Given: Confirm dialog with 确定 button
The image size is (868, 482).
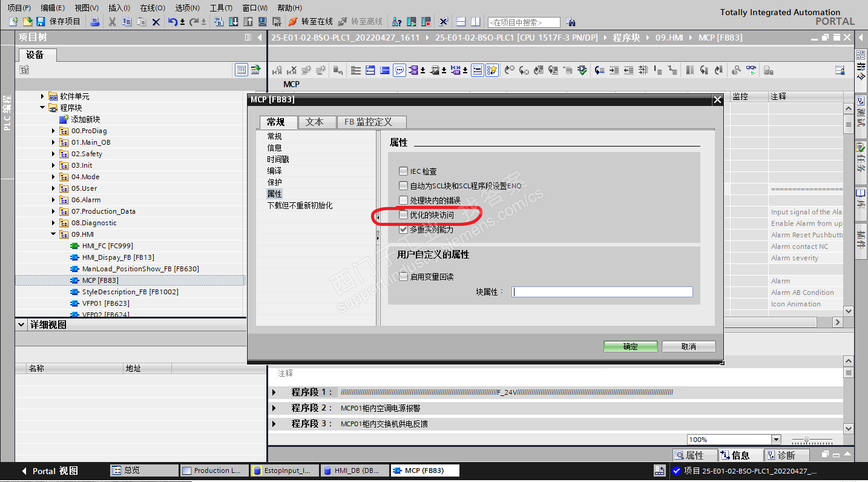Looking at the screenshot, I should pyautogui.click(x=630, y=346).
